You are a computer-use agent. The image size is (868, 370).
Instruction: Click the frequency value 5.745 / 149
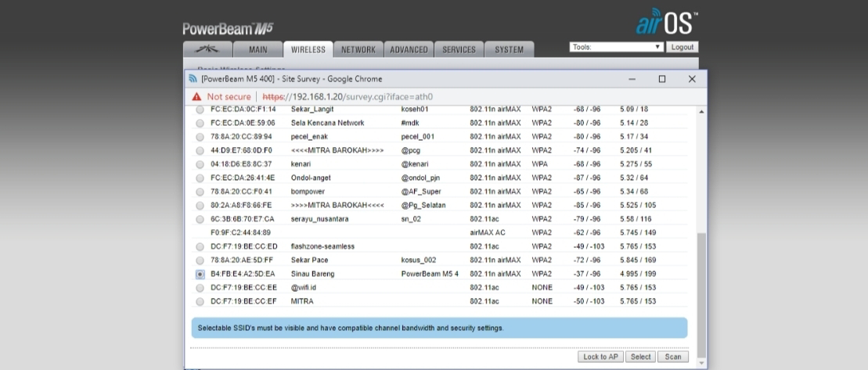click(x=638, y=233)
